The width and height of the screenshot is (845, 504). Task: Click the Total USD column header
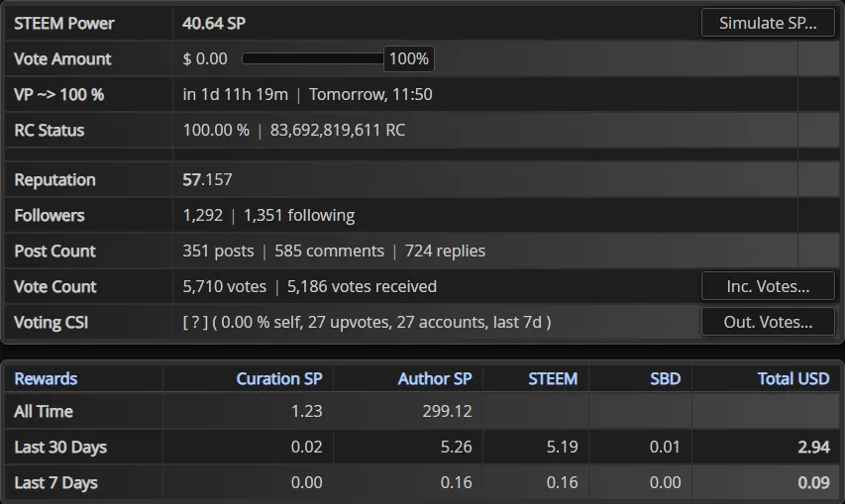coord(793,378)
